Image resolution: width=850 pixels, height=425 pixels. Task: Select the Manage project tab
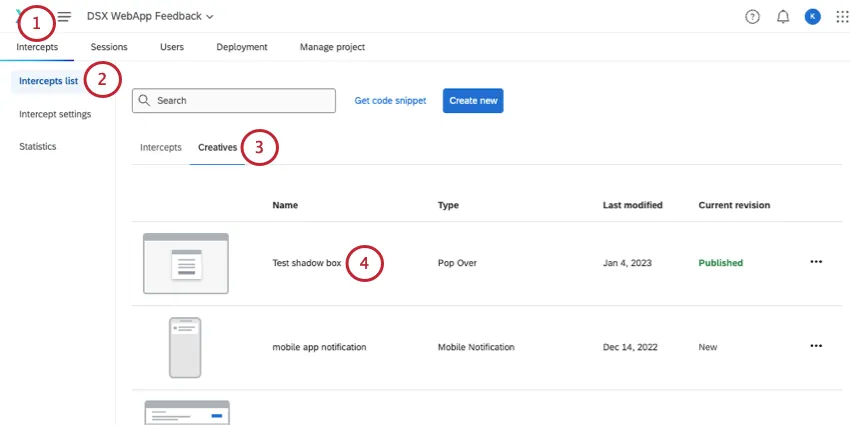click(332, 47)
